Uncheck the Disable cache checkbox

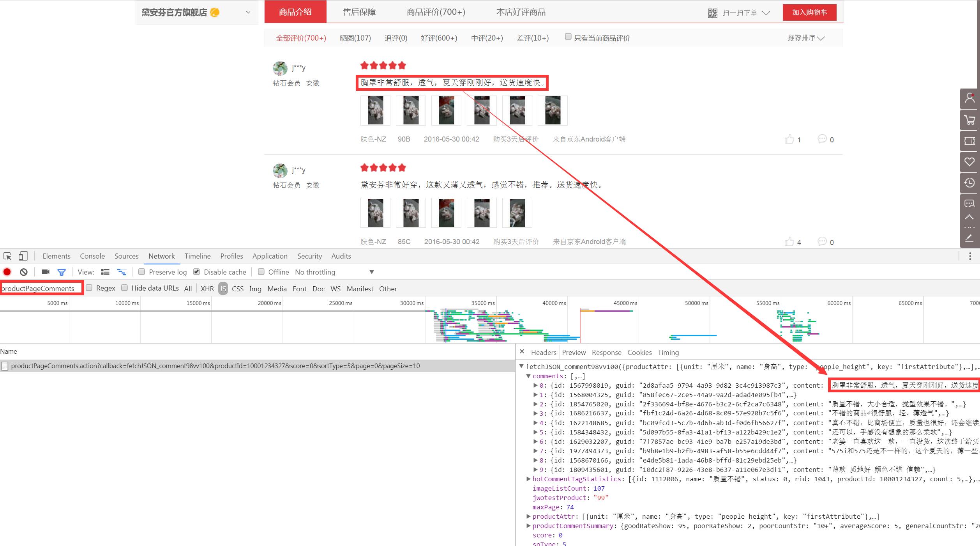[196, 271]
